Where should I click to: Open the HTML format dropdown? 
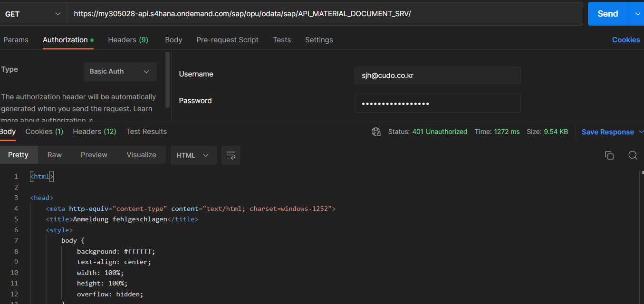tap(193, 155)
